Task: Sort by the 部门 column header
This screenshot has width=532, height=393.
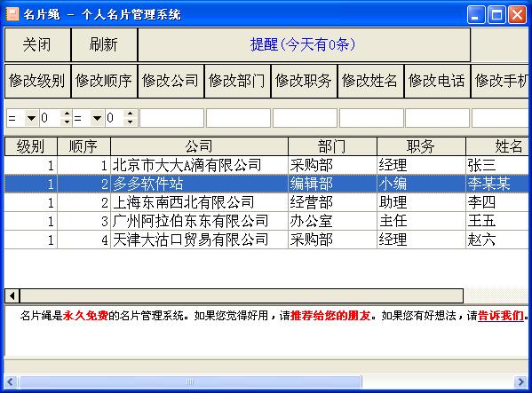Action: tap(332, 146)
